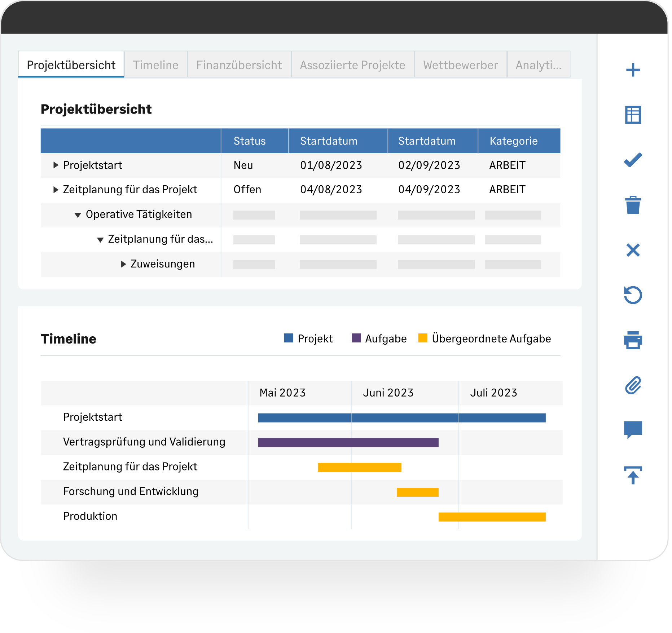The image size is (672, 633).
Task: Open the table view icon
Action: click(633, 115)
